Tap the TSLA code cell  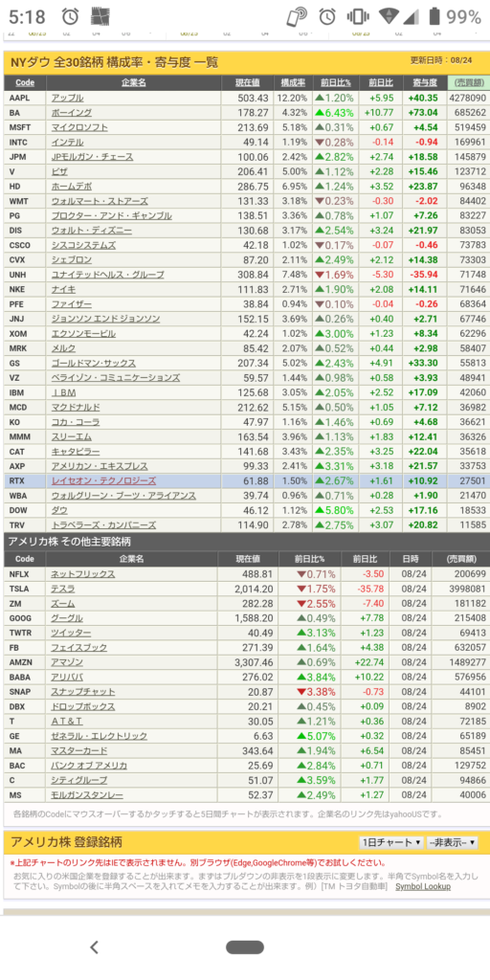click(x=20, y=589)
